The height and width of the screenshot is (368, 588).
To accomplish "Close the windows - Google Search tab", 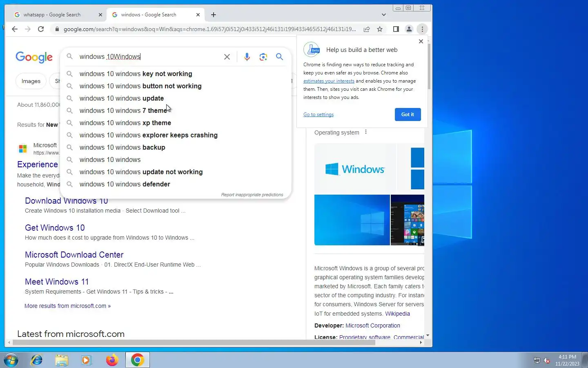I will pyautogui.click(x=198, y=15).
